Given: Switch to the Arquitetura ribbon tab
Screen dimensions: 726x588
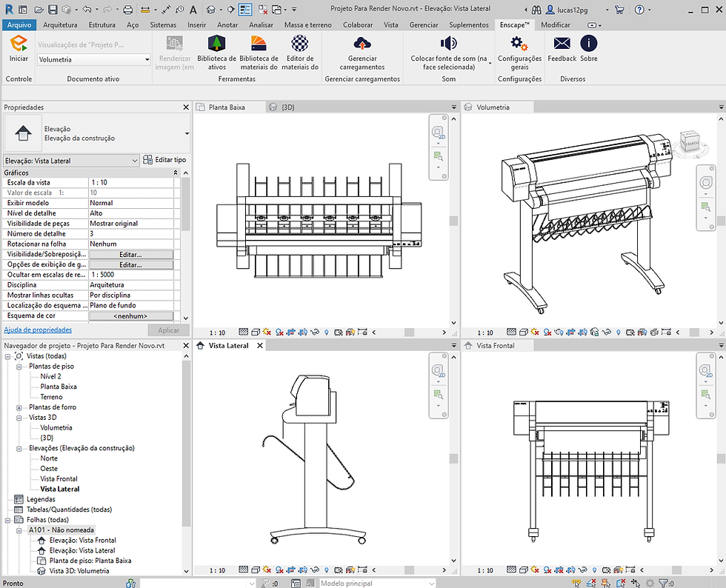Looking at the screenshot, I should (x=59, y=24).
